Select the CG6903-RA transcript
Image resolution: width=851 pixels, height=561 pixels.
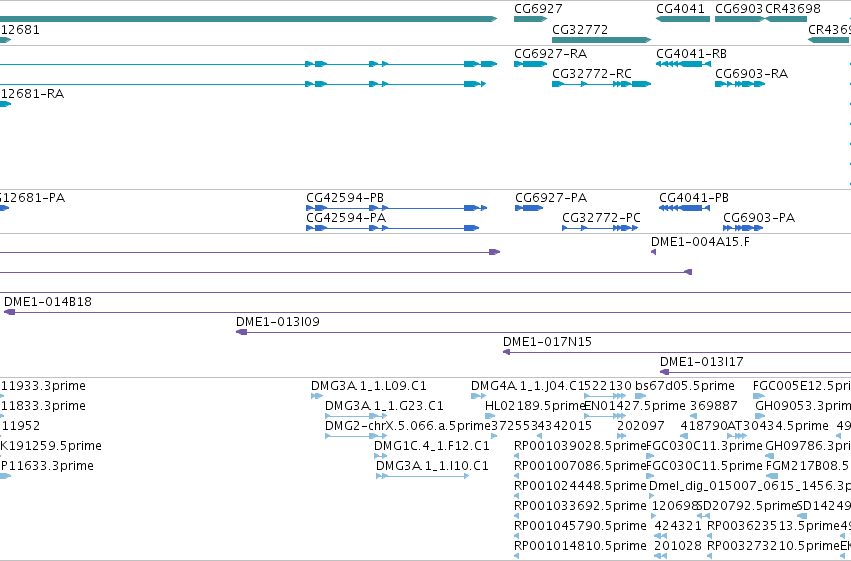pos(740,84)
